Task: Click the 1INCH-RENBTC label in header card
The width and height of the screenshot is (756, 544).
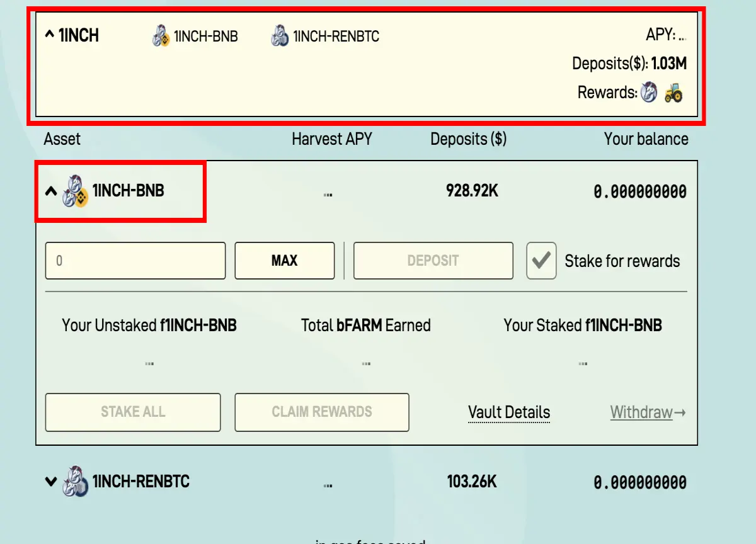Action: 336,37
